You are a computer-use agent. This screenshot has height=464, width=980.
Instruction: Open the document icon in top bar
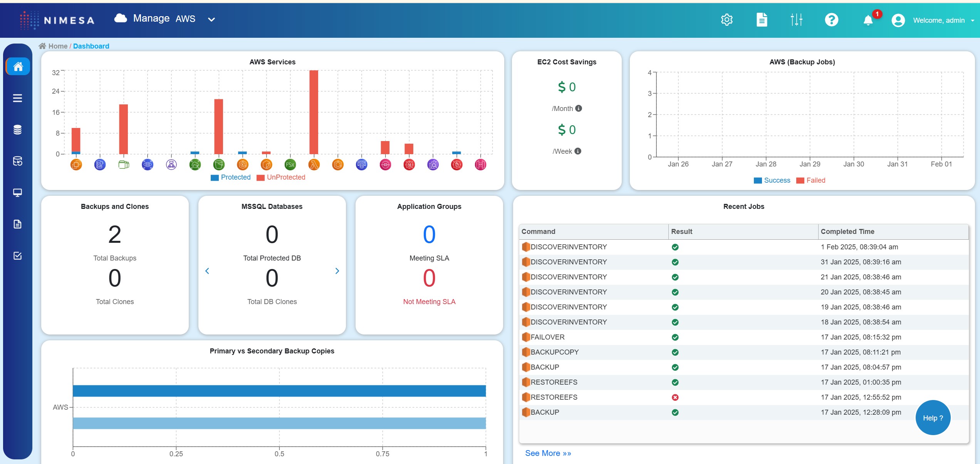pyautogui.click(x=762, y=20)
